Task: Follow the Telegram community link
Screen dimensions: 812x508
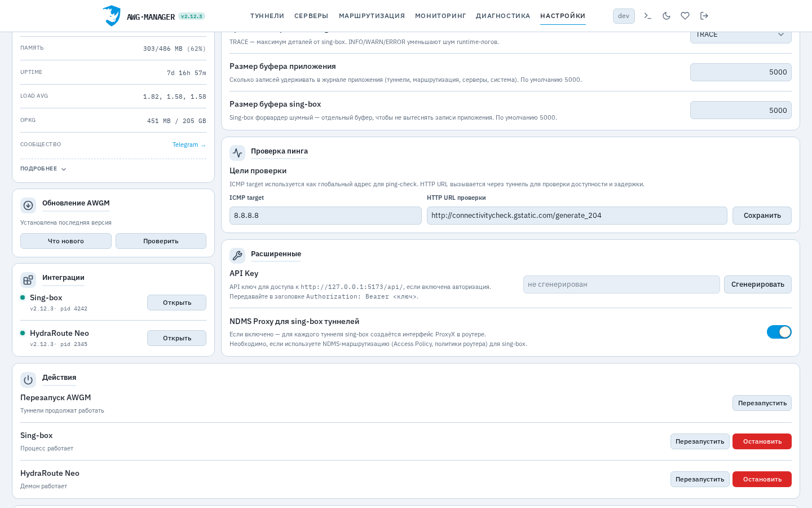Action: point(189,144)
